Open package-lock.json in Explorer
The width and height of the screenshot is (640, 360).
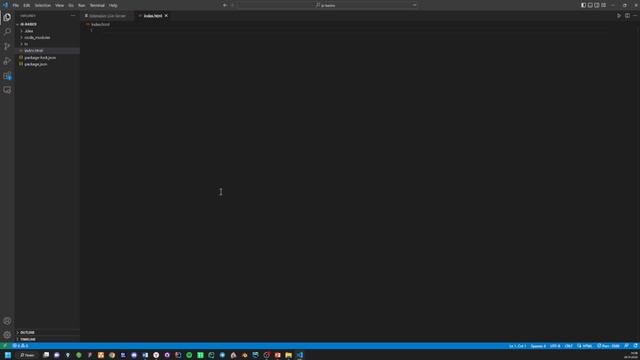click(47, 58)
